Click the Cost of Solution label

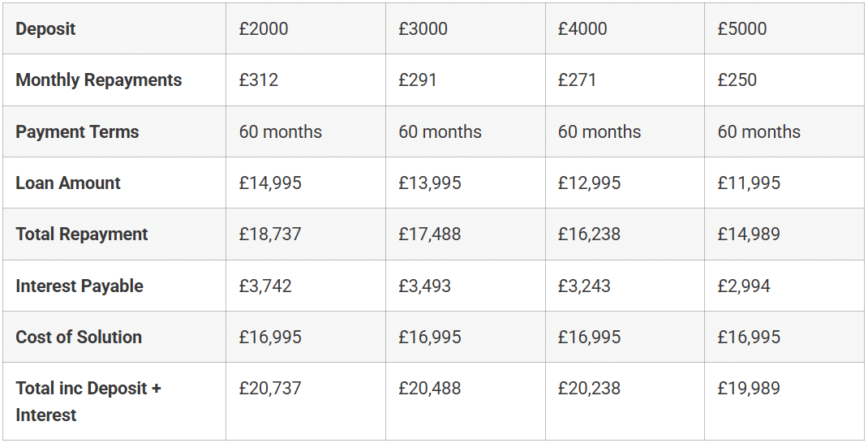79,337
